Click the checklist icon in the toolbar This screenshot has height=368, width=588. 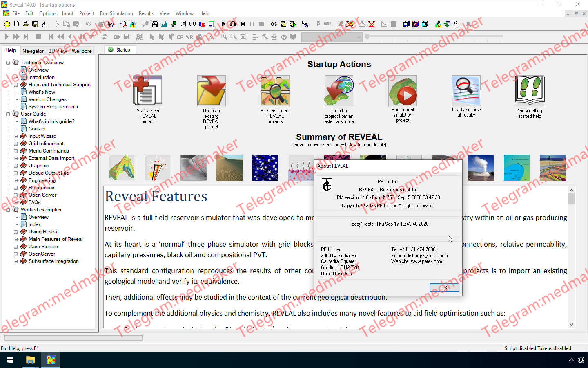[x=183, y=24]
